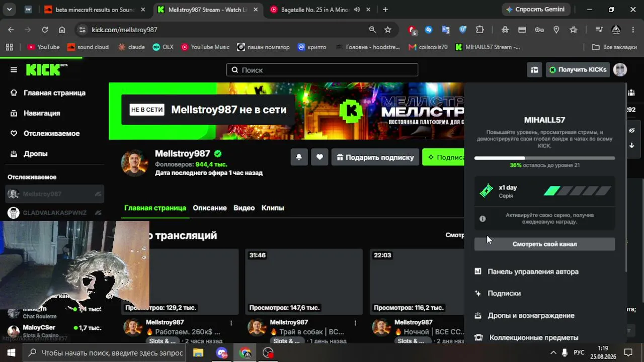
Task: Mute the Bagatelle No. 25 tab audio
Action: click(357, 10)
